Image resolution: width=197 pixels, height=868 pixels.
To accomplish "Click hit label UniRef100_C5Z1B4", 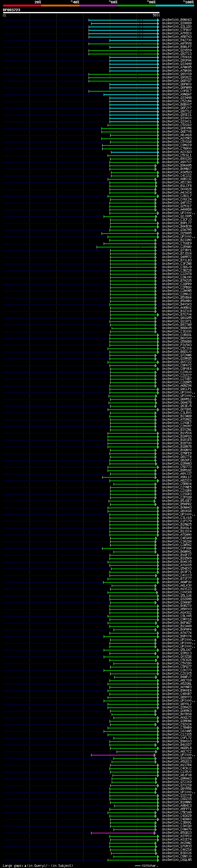I will pyautogui.click(x=177, y=101).
